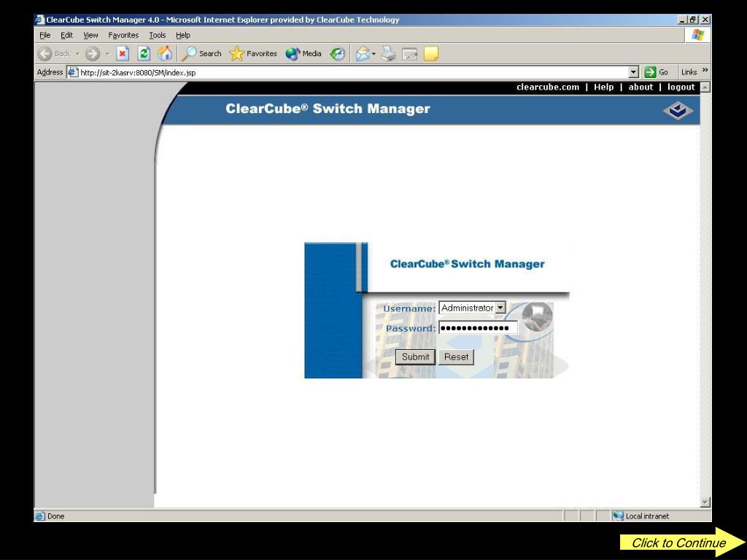Expand the Links toolbar chevron
Viewport: 747px width, 560px height.
click(x=705, y=70)
